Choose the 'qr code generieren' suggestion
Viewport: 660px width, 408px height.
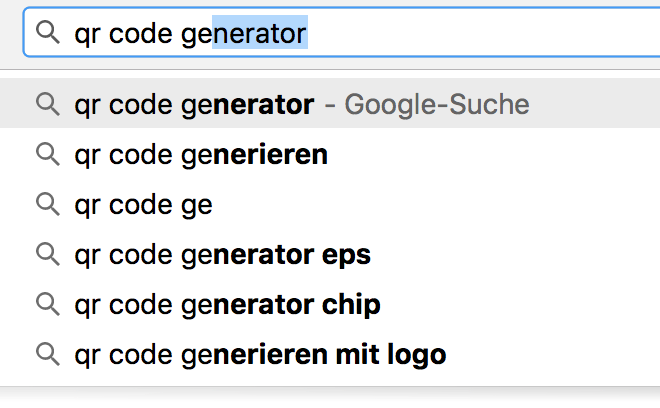201,155
